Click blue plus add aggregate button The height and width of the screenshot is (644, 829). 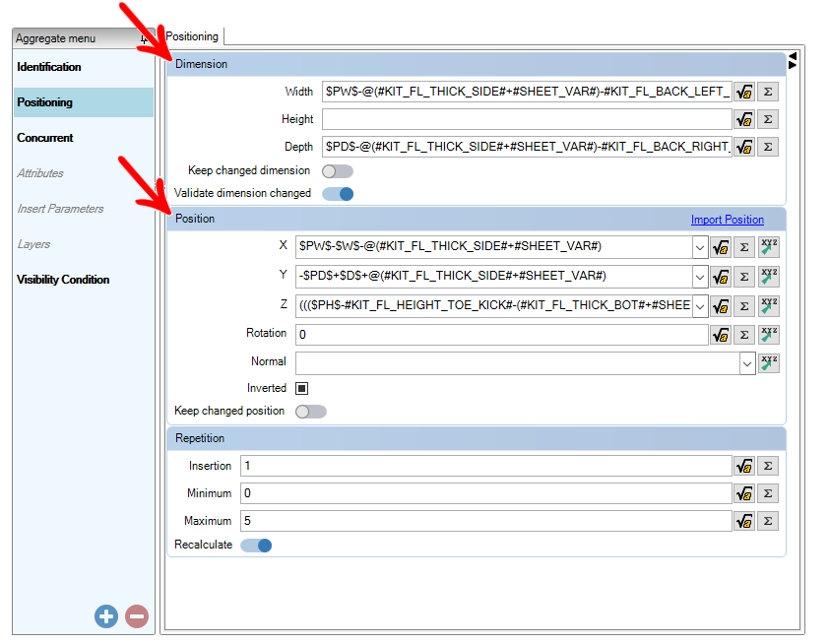[106, 616]
